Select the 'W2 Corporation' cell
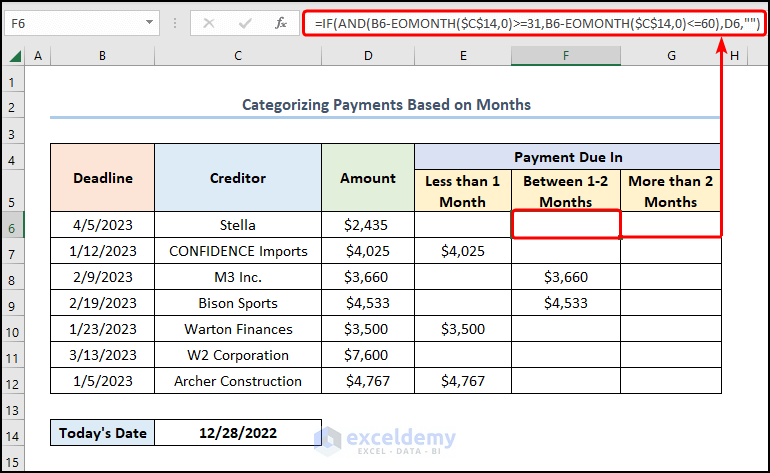This screenshot has height=473, width=770. point(238,355)
